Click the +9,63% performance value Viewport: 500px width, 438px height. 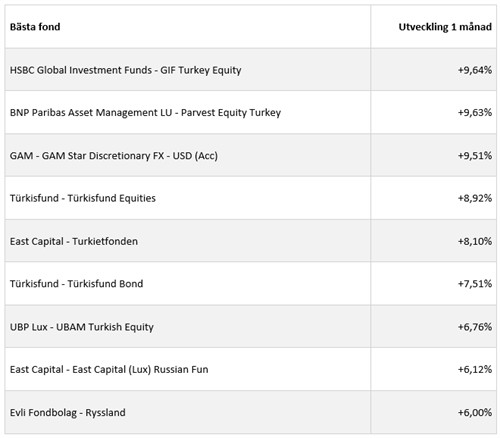(x=475, y=113)
